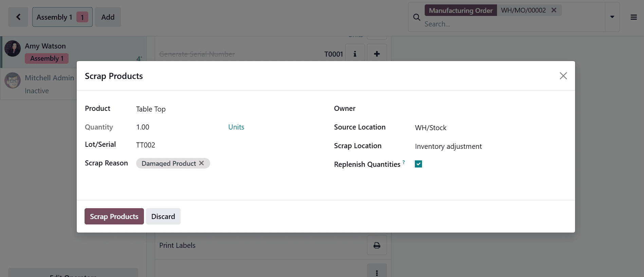Click the Units link
644x277 pixels.
(x=236, y=127)
